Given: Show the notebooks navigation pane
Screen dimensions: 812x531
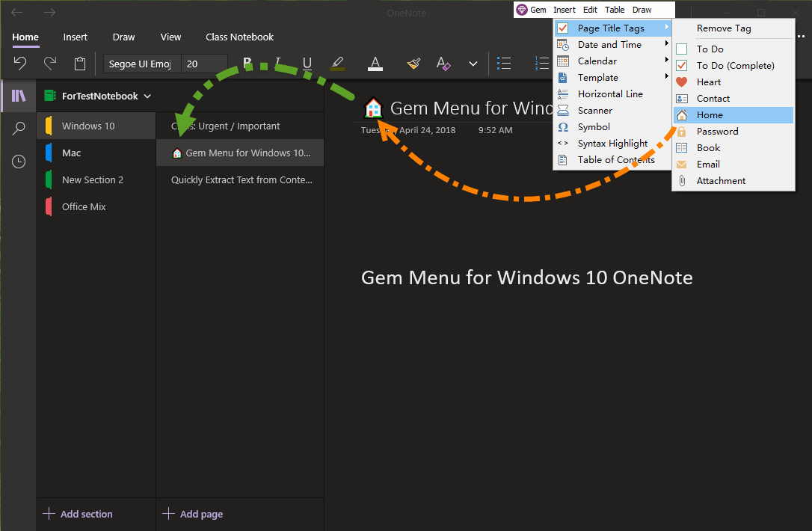Looking at the screenshot, I should [x=19, y=96].
